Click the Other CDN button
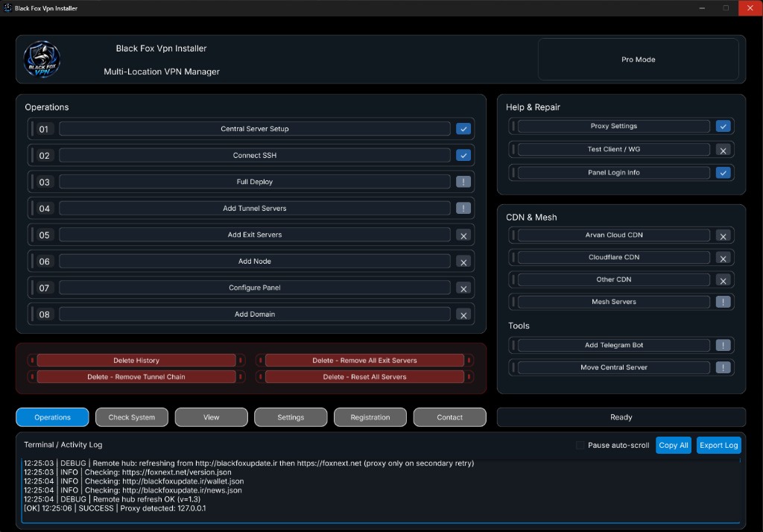763x532 pixels. click(614, 280)
